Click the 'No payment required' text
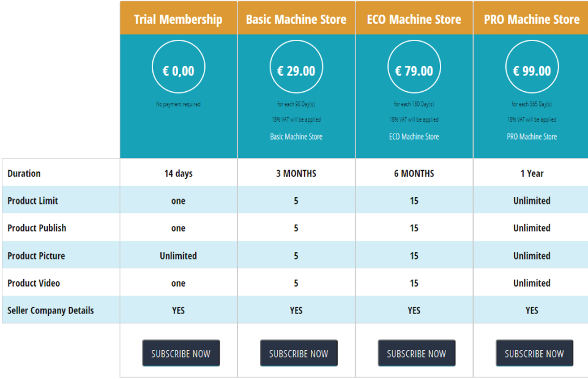 (178, 104)
